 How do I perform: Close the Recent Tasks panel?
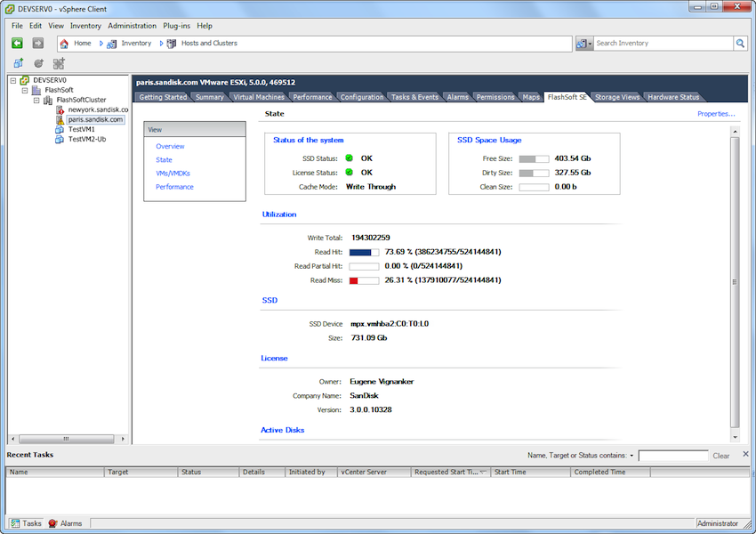(x=745, y=454)
